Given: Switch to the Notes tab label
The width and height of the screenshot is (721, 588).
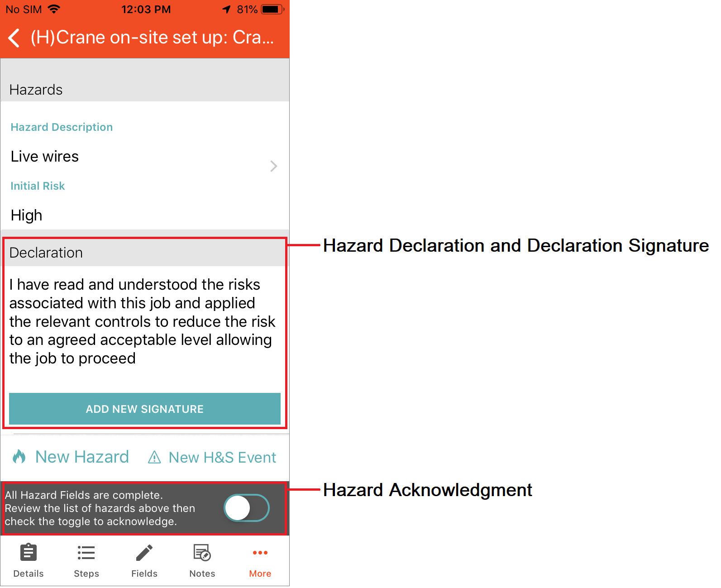Looking at the screenshot, I should (202, 574).
